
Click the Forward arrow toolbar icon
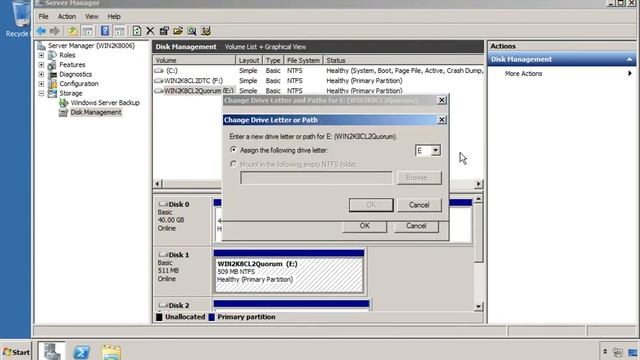[55, 31]
